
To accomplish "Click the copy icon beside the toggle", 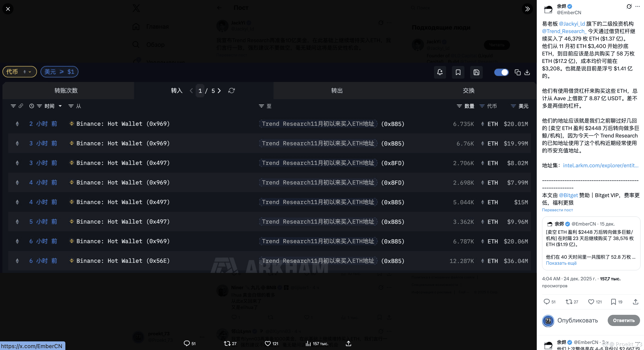I will (x=517, y=73).
